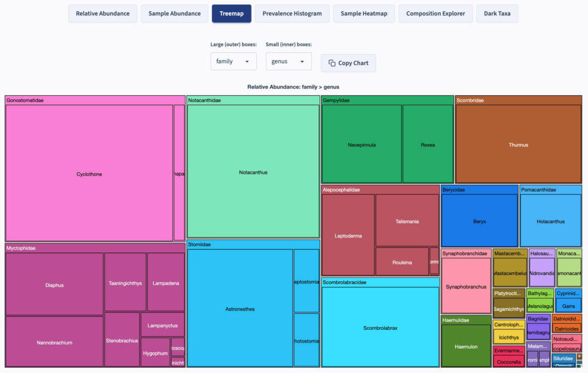Click the Astronesthes box

pos(240,308)
